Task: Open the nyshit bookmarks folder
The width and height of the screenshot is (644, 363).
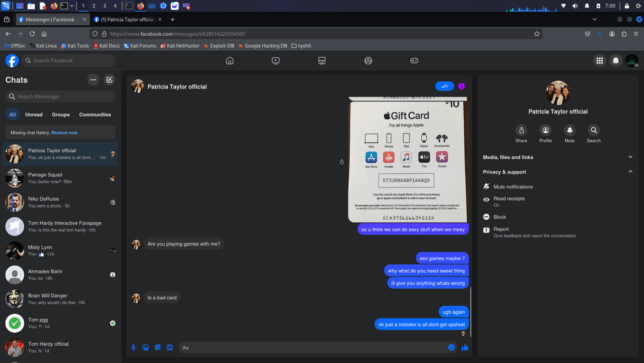Action: 301,46
